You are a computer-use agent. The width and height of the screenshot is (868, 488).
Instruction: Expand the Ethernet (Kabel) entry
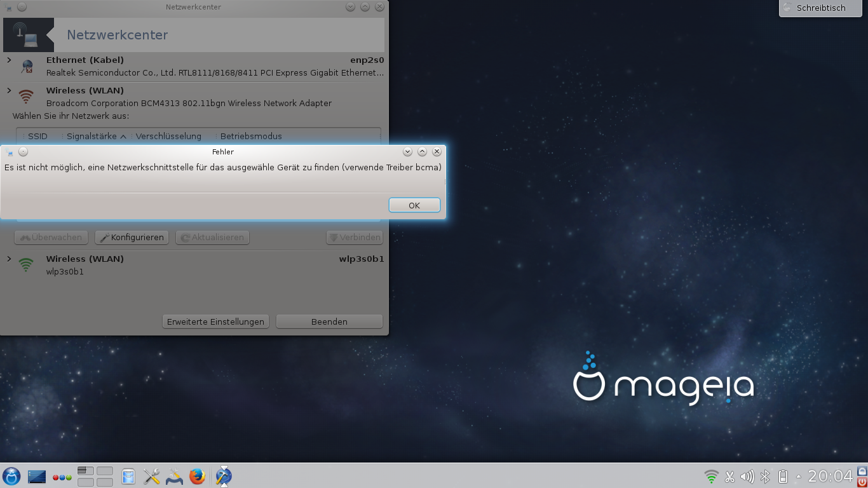[9, 60]
